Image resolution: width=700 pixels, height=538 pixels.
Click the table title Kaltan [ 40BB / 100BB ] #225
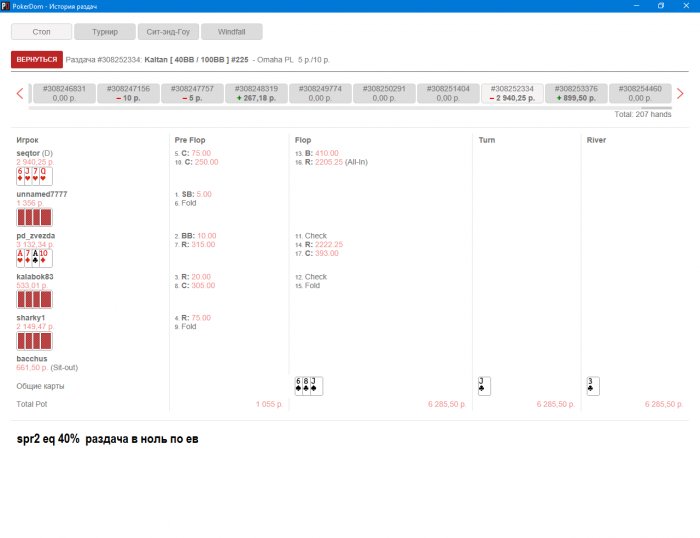196,59
